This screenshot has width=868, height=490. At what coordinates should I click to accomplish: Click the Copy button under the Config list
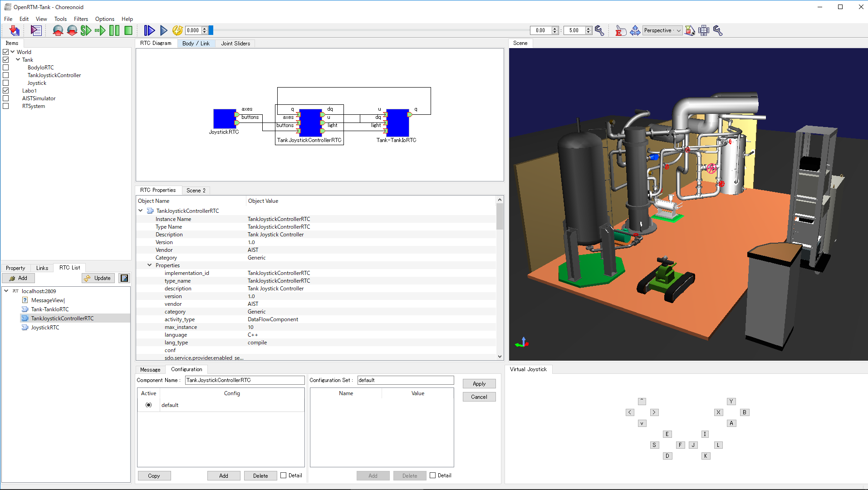coord(154,475)
